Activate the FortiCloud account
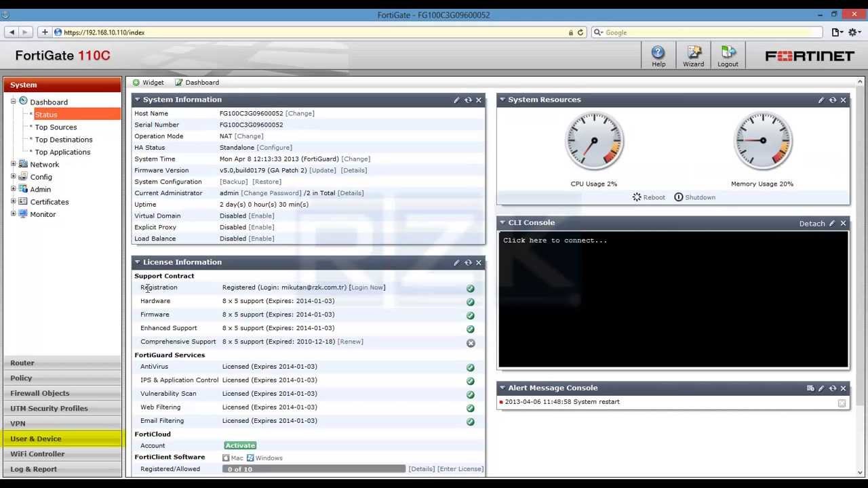The height and width of the screenshot is (488, 868). [240, 445]
